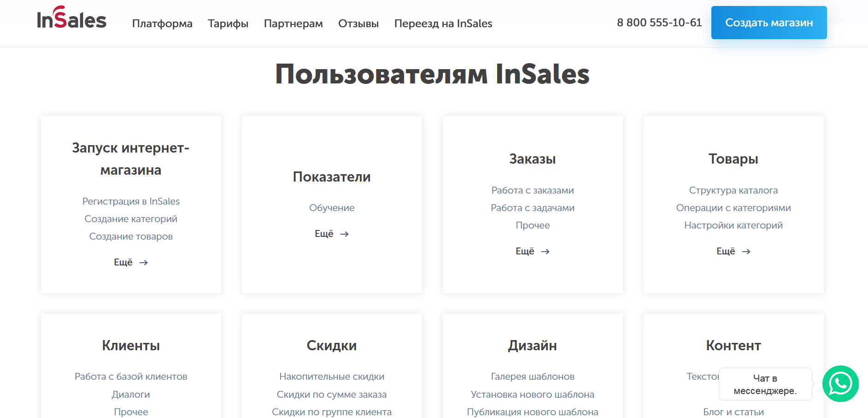Select Прочее under Заказы

pos(533,225)
